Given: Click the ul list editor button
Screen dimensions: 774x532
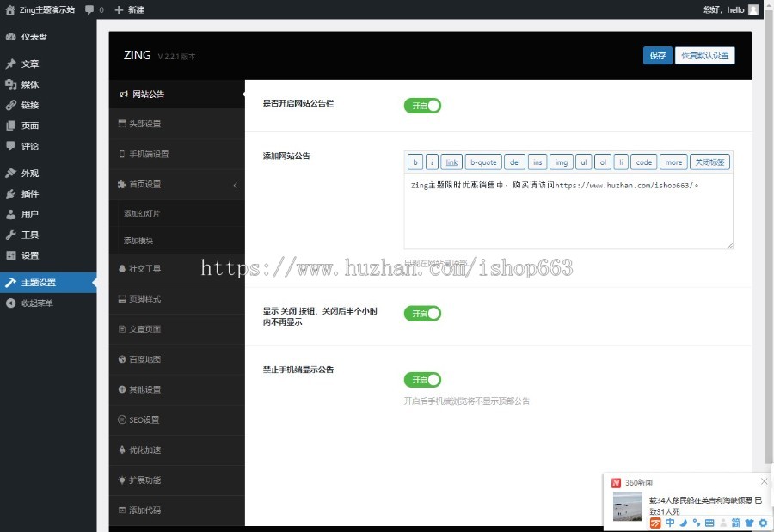Looking at the screenshot, I should click(584, 162).
